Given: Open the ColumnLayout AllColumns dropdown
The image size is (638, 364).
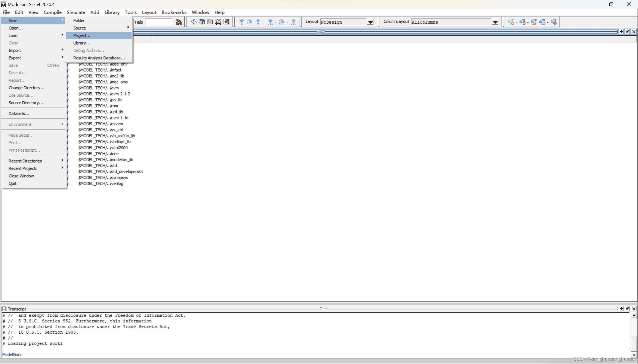Looking at the screenshot, I should coord(495,22).
